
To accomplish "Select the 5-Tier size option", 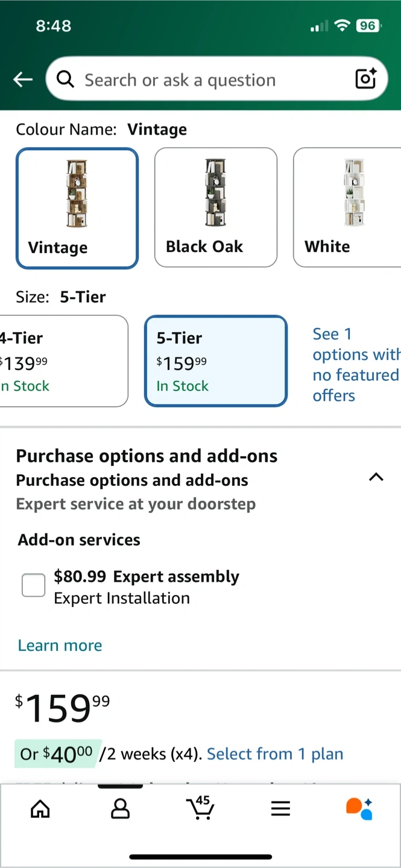I will point(215,360).
